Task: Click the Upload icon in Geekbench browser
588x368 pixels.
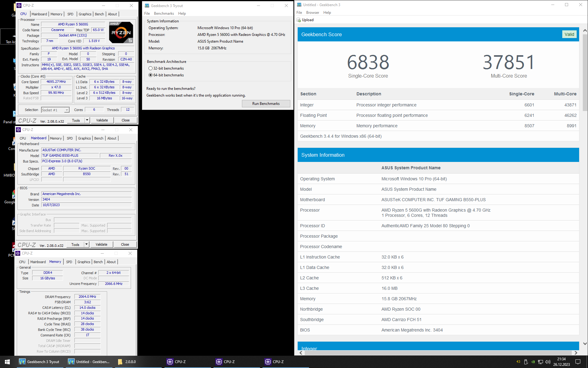Action: click(299, 20)
